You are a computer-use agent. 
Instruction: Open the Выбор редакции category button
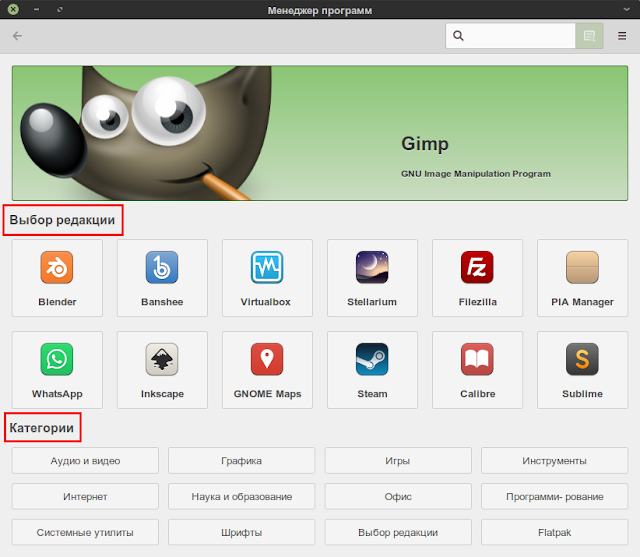click(398, 533)
